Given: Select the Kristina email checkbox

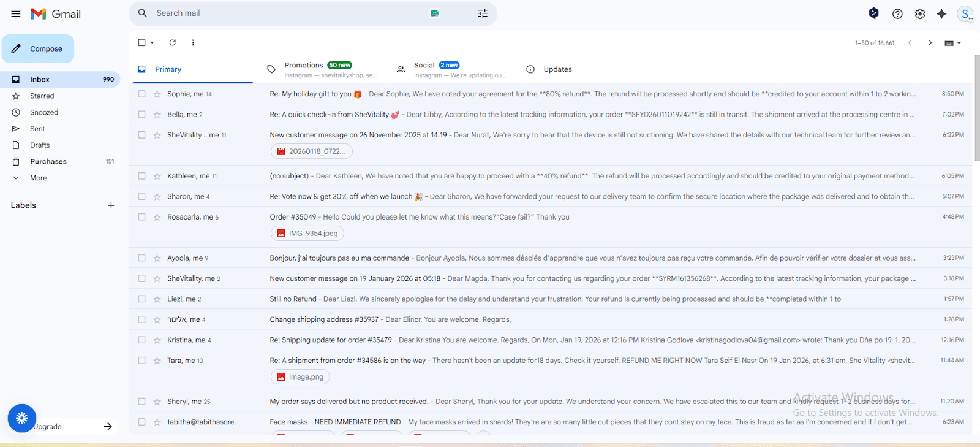Looking at the screenshot, I should (x=141, y=340).
